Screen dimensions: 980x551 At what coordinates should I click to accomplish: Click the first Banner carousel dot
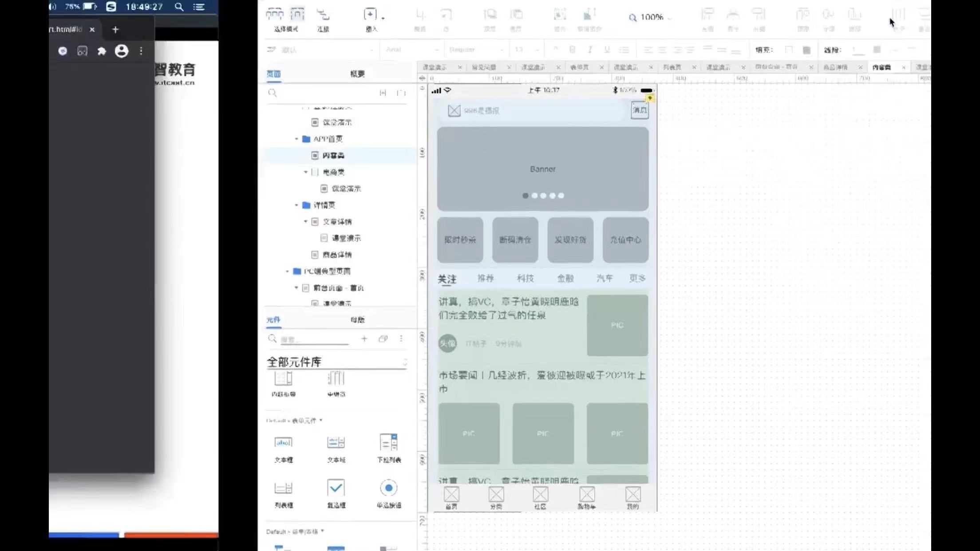click(x=526, y=196)
